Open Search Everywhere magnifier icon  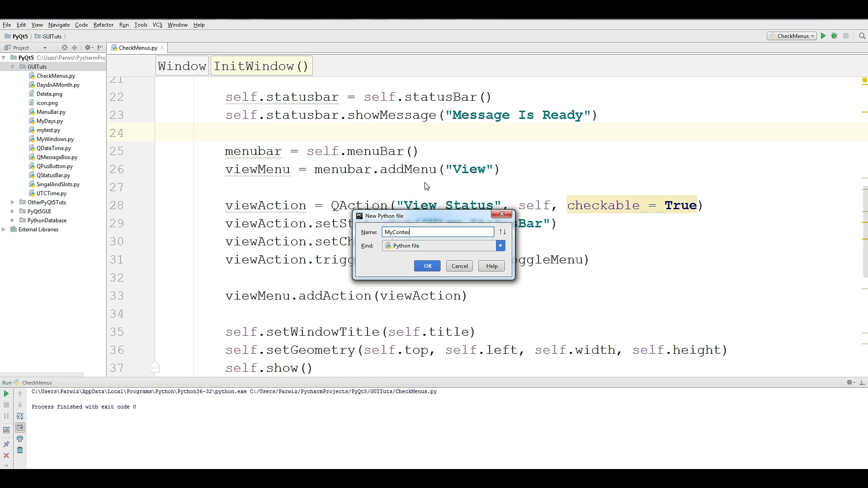(x=862, y=36)
